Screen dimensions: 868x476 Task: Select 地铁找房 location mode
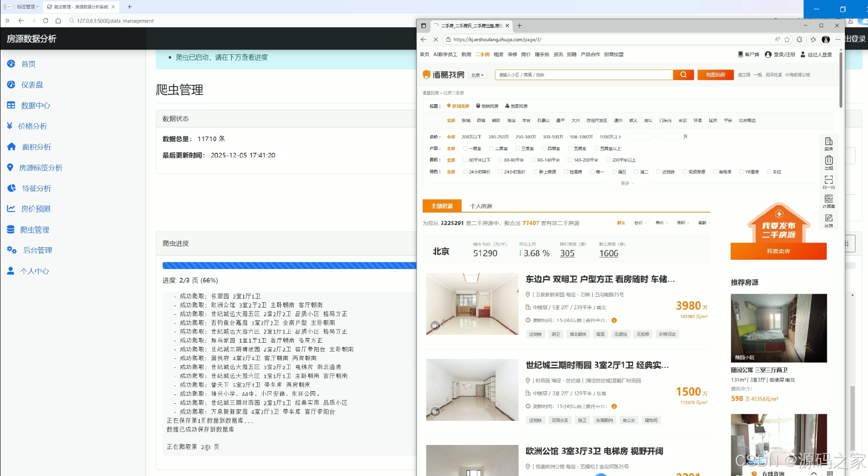[488, 106]
